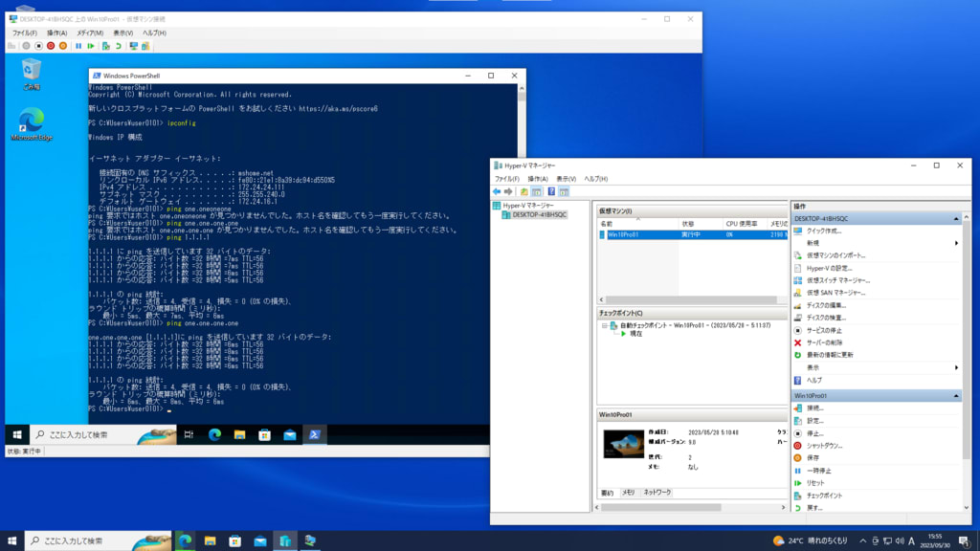Pause the VM using the VM connection toolbar icon
The width and height of the screenshot is (980, 551).
click(78, 46)
